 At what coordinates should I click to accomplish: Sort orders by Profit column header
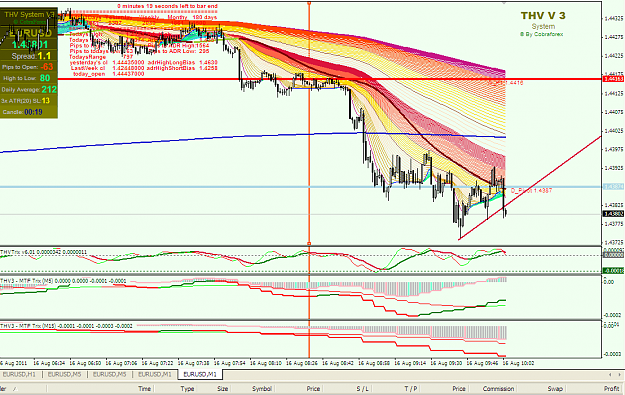click(611, 389)
